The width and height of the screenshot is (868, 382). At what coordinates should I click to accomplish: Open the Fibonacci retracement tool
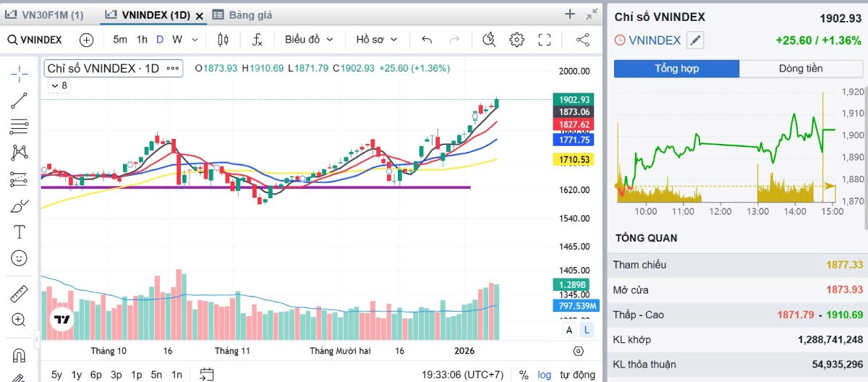point(20,127)
